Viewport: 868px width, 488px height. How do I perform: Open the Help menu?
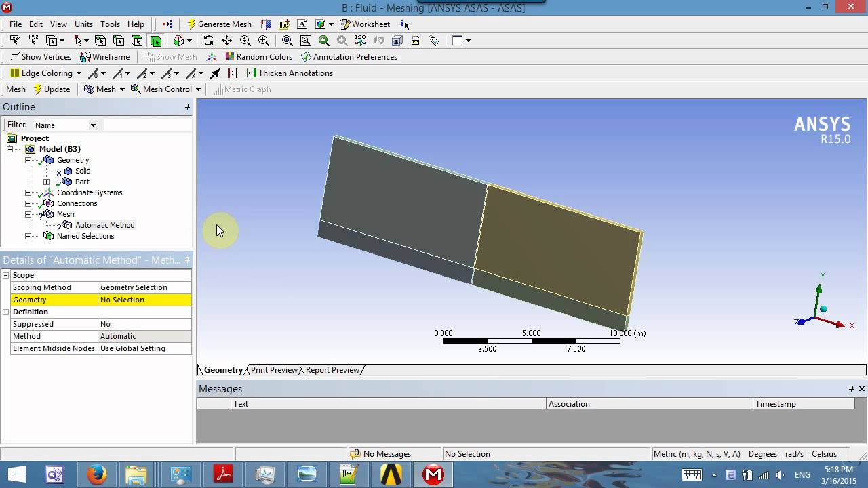[x=136, y=24]
